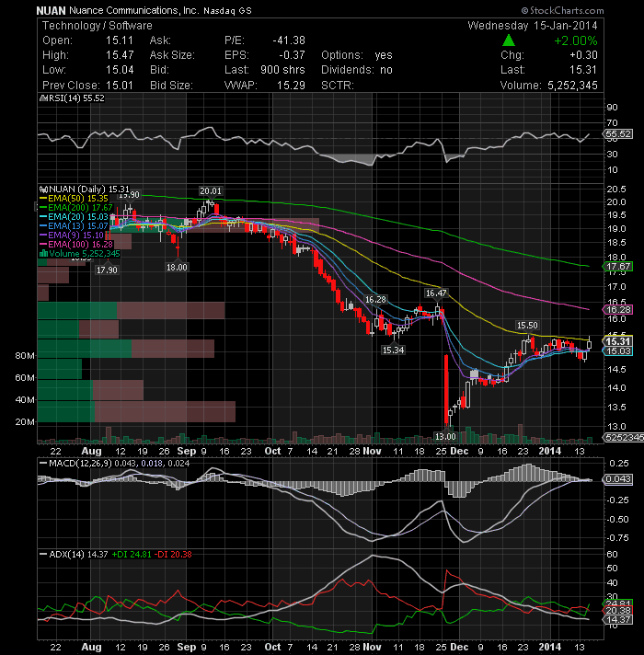Click the 0.043 MACD right-axis tag
This screenshot has width=644, height=655.
point(617,479)
